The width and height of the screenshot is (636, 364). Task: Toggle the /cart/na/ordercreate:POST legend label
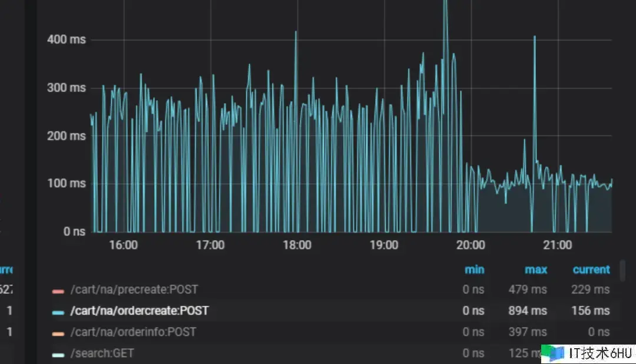tap(139, 311)
